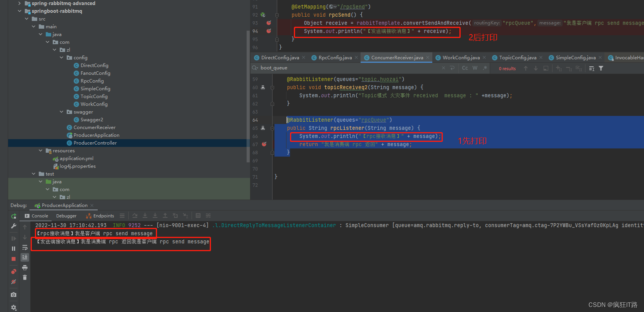Viewport: 644px width, 312px height.
Task: Toggle soft-wrap in console output
Action: coord(25,247)
